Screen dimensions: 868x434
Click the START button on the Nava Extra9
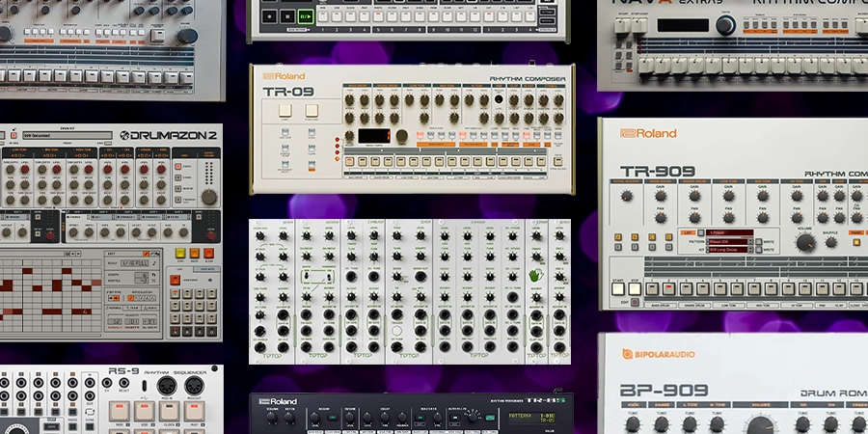pyautogui.click(x=623, y=25)
